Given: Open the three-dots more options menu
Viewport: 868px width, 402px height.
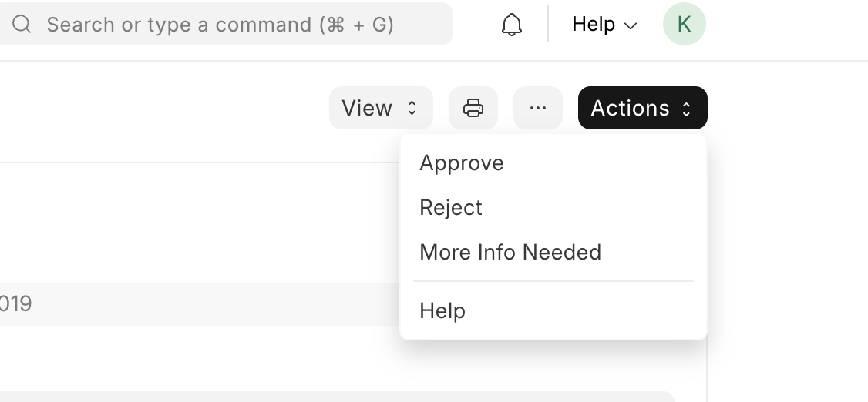Looking at the screenshot, I should 538,108.
